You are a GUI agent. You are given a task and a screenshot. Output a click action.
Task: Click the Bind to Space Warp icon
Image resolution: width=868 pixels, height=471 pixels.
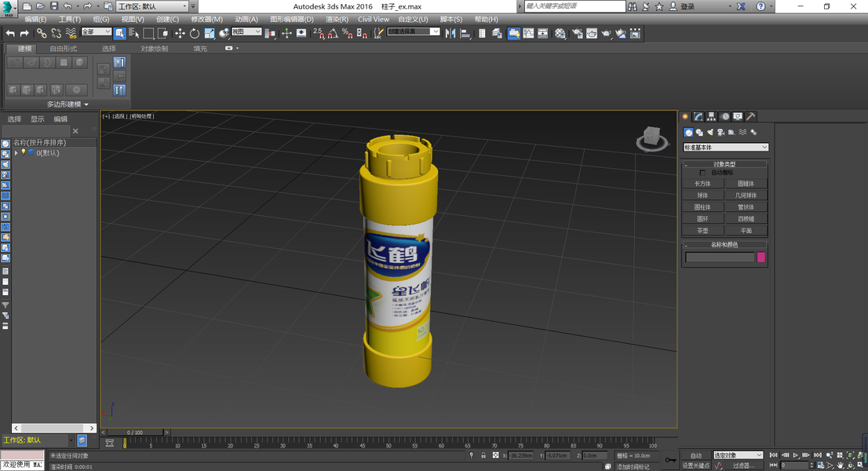(x=71, y=33)
